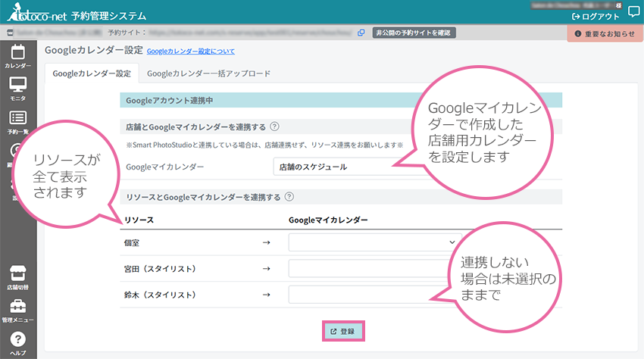Click the 店舗切替 store icon
644x359 pixels.
17,277
